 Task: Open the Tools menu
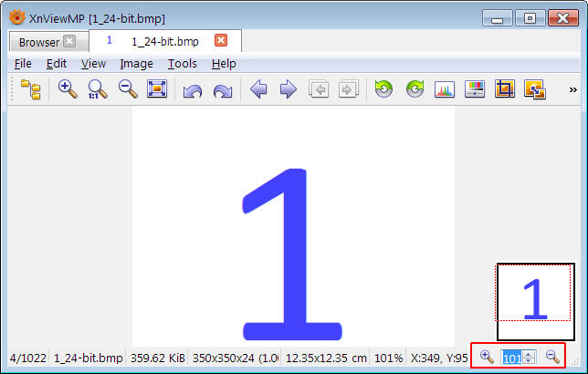183,64
